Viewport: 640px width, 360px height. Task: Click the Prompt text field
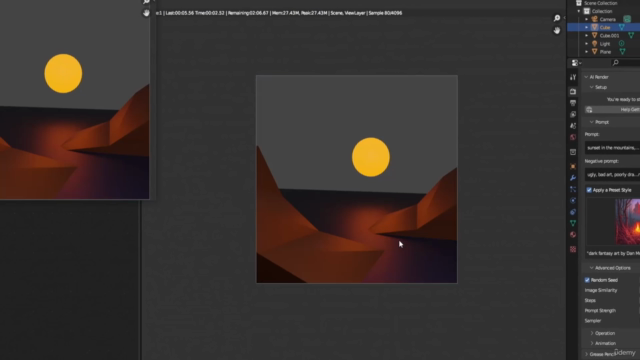tap(612, 148)
